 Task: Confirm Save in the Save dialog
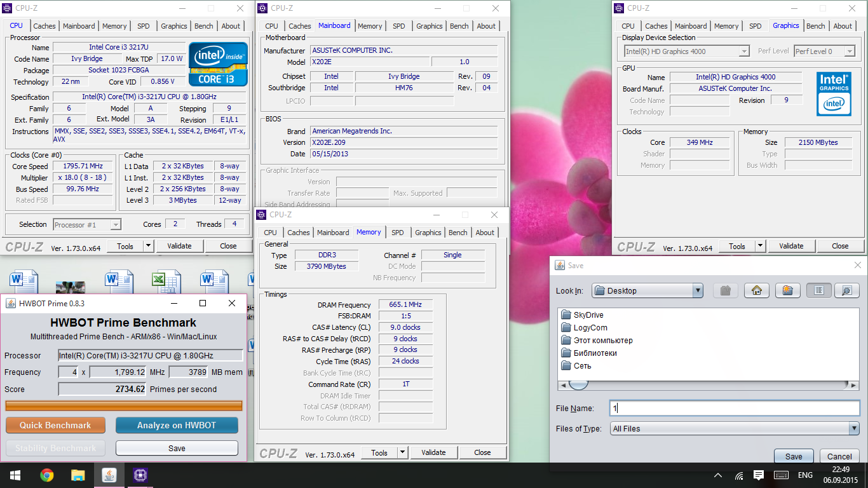click(794, 456)
